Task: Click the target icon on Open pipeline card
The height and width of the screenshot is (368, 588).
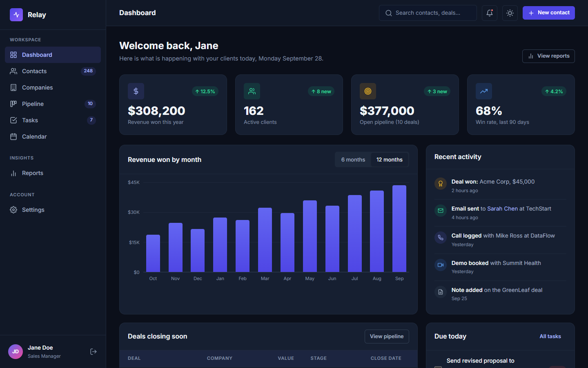Action: pos(368,91)
